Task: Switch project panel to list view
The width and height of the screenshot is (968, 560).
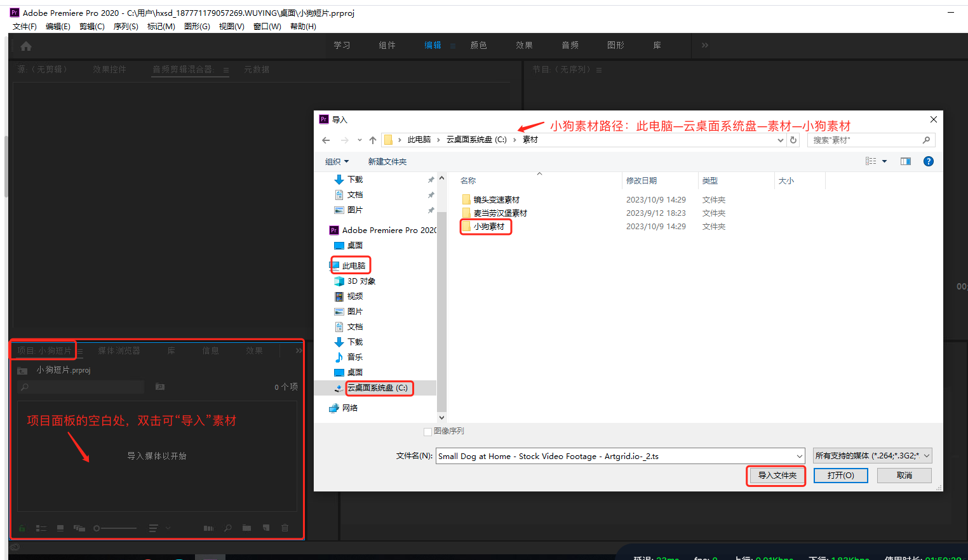Action: 41,528
